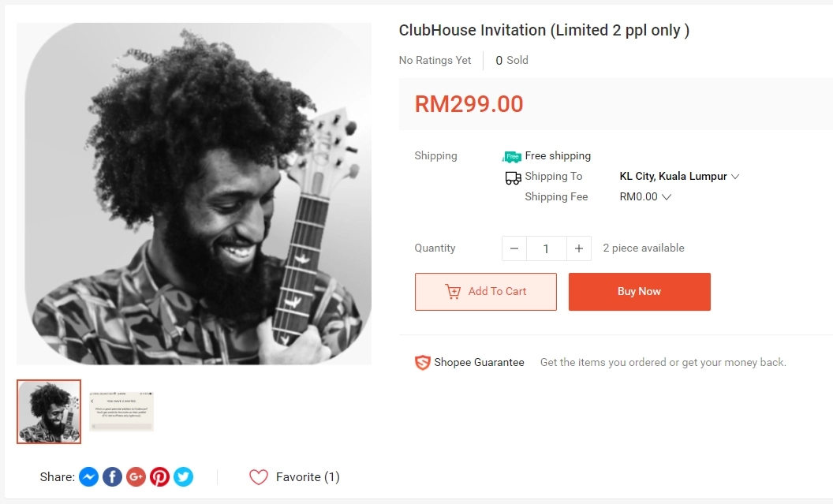Viewport: 833px width, 504px height.
Task: Share product via Messenger icon
Action: 89,477
